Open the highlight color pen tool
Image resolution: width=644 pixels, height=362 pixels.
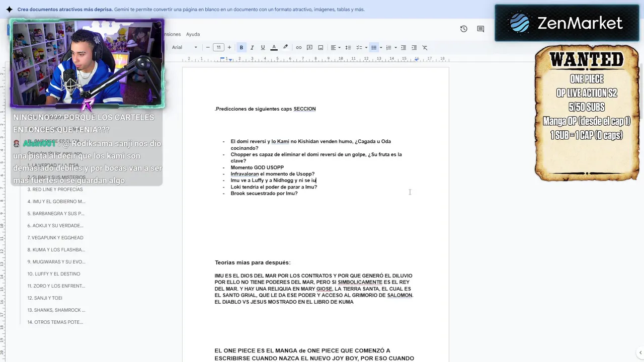[x=285, y=47]
